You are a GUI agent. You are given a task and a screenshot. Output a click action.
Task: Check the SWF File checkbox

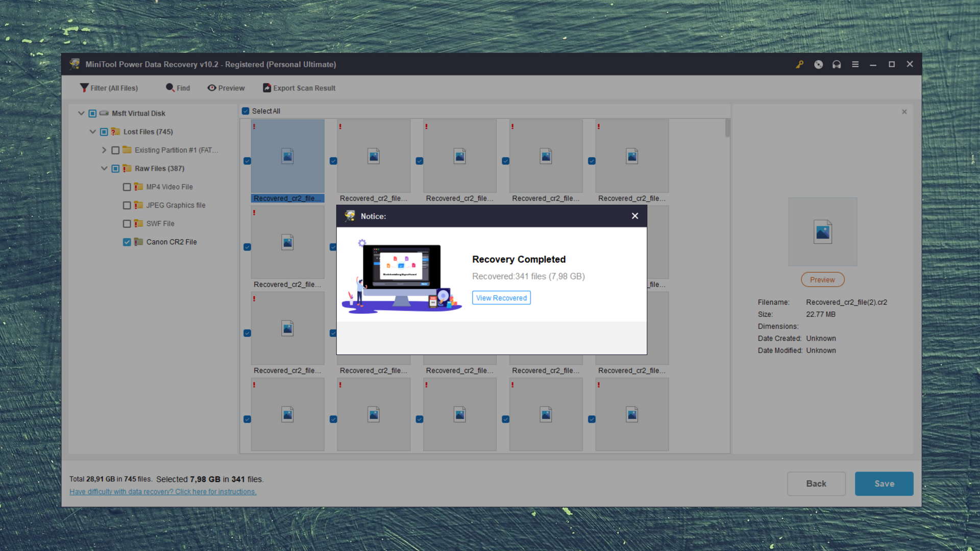pyautogui.click(x=127, y=223)
